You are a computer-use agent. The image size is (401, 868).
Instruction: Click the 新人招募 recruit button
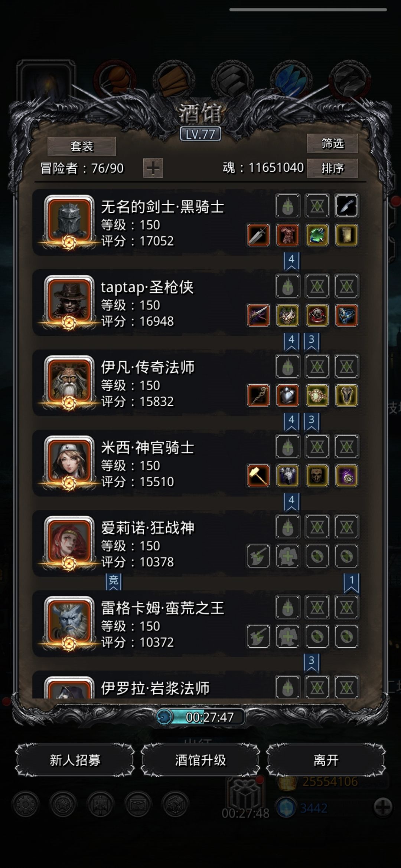point(75,760)
